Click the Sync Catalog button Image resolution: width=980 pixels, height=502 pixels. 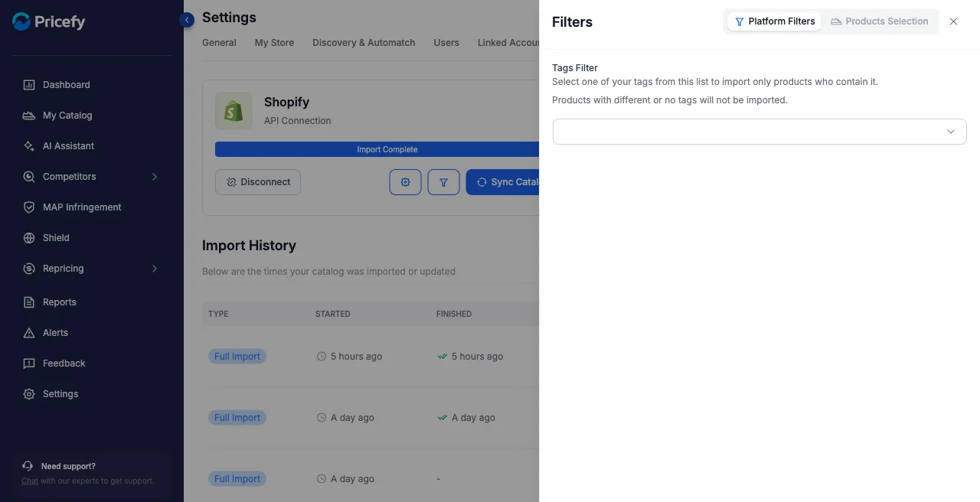tap(503, 182)
